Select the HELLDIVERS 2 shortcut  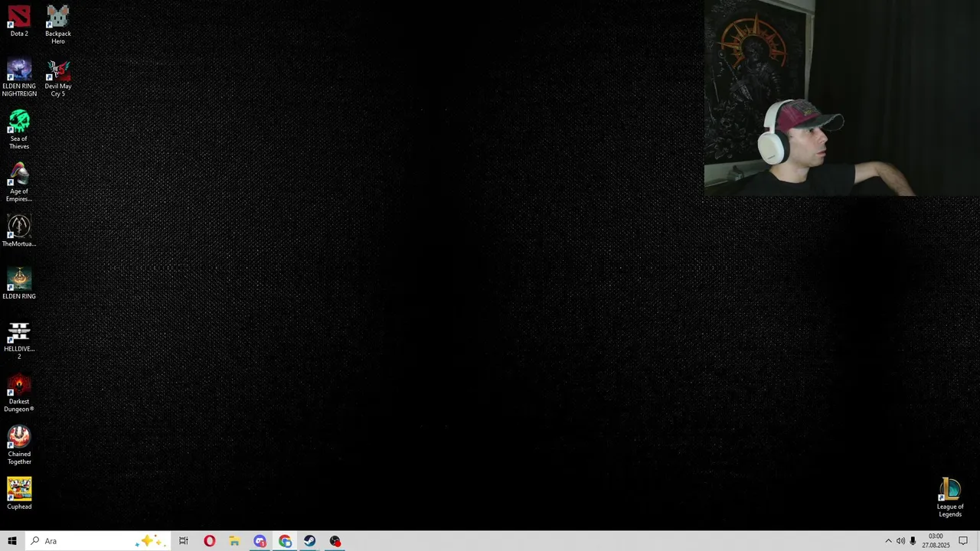[19, 341]
